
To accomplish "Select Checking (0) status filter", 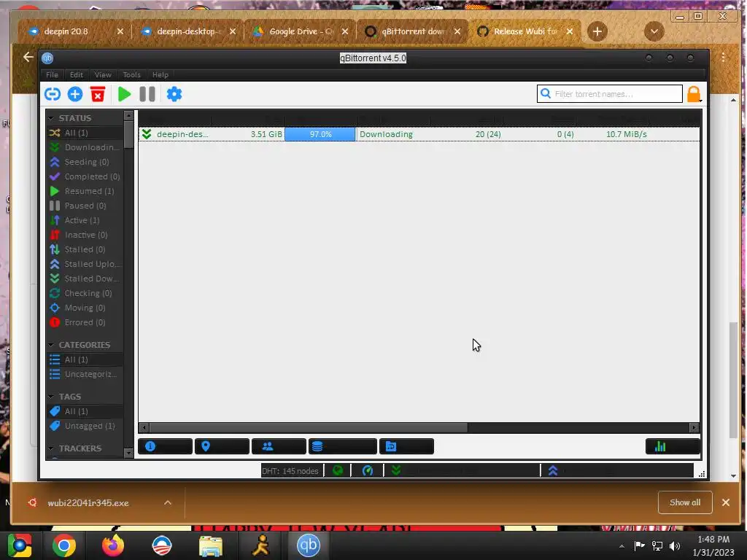I will 85,293.
